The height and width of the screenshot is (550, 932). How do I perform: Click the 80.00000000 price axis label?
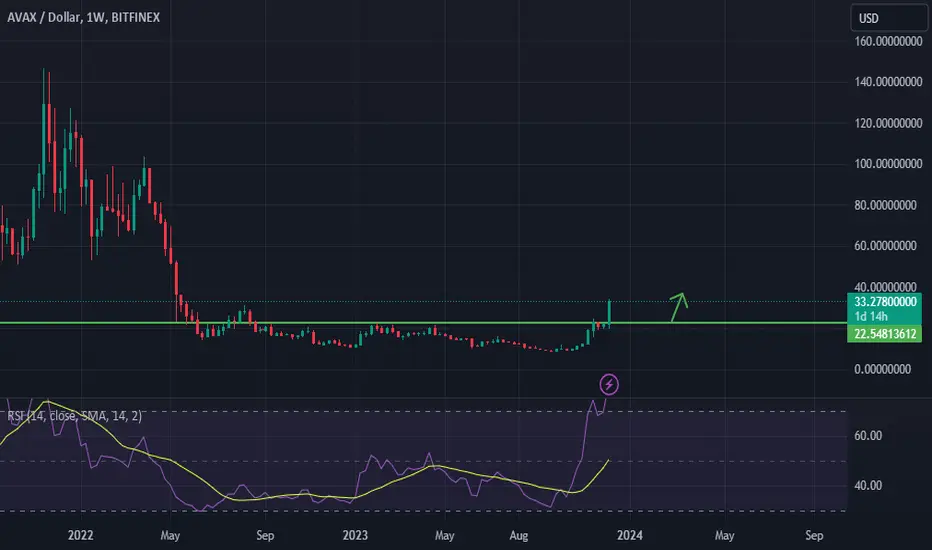point(886,205)
